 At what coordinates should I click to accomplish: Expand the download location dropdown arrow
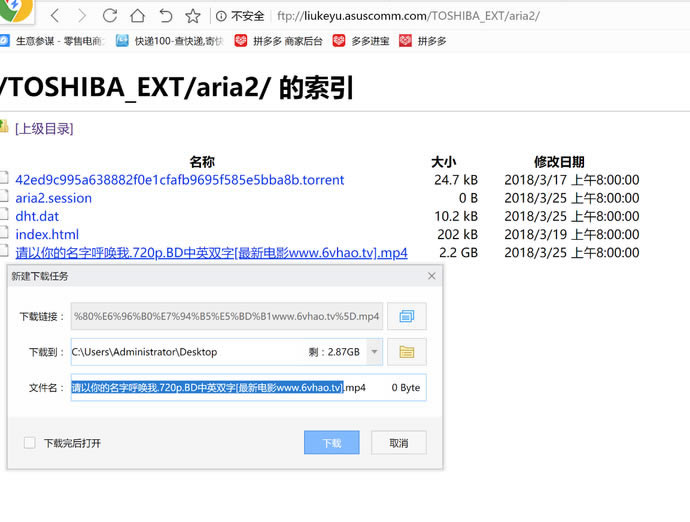(374, 352)
